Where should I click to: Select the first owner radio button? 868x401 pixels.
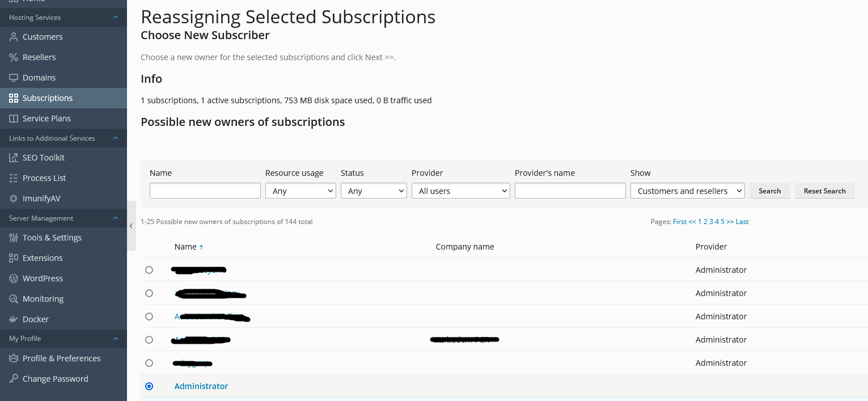[149, 270]
